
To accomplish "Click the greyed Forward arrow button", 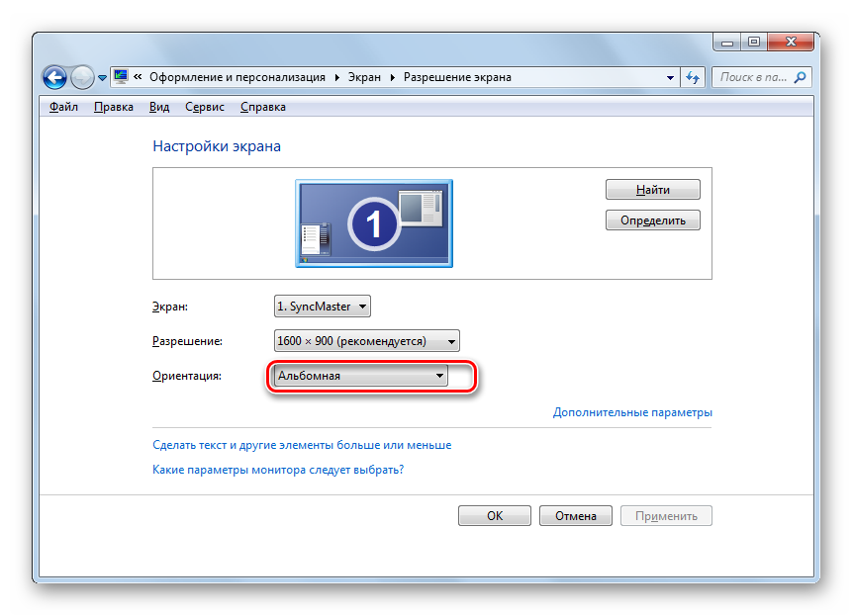I will tap(82, 77).
